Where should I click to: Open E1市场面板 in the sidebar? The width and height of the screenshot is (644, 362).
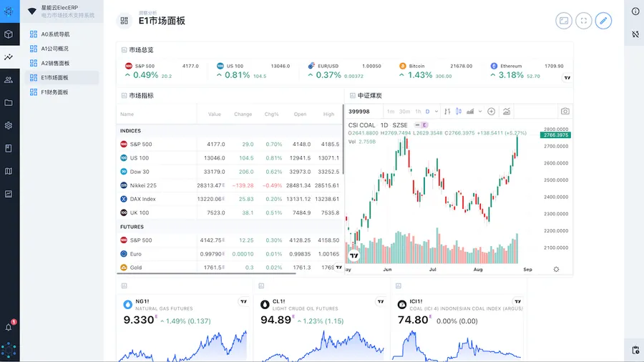click(x=62, y=77)
